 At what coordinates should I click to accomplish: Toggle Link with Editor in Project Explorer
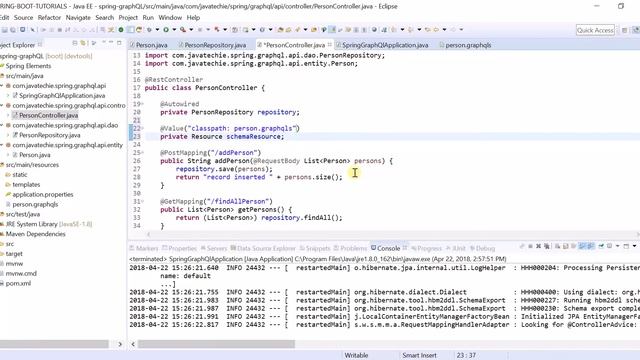coord(83,43)
